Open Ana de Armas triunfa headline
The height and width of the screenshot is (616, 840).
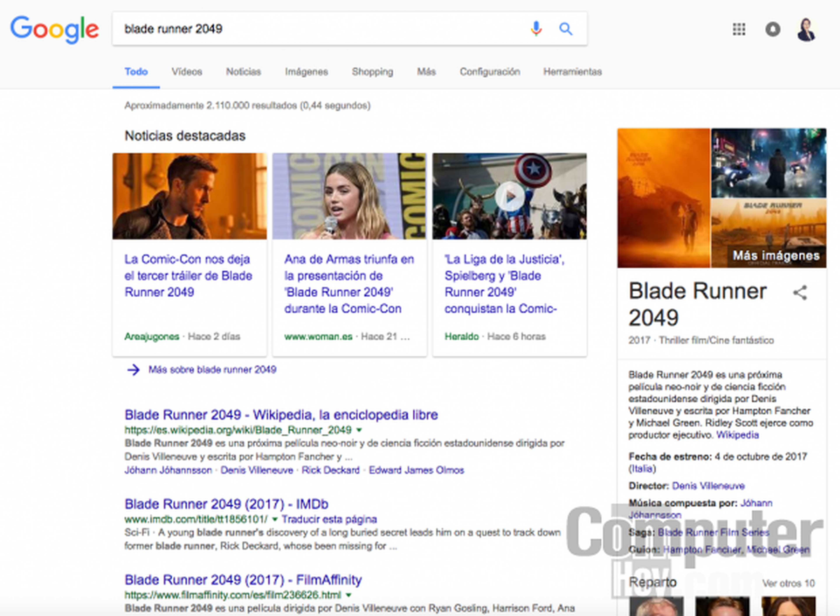[349, 284]
